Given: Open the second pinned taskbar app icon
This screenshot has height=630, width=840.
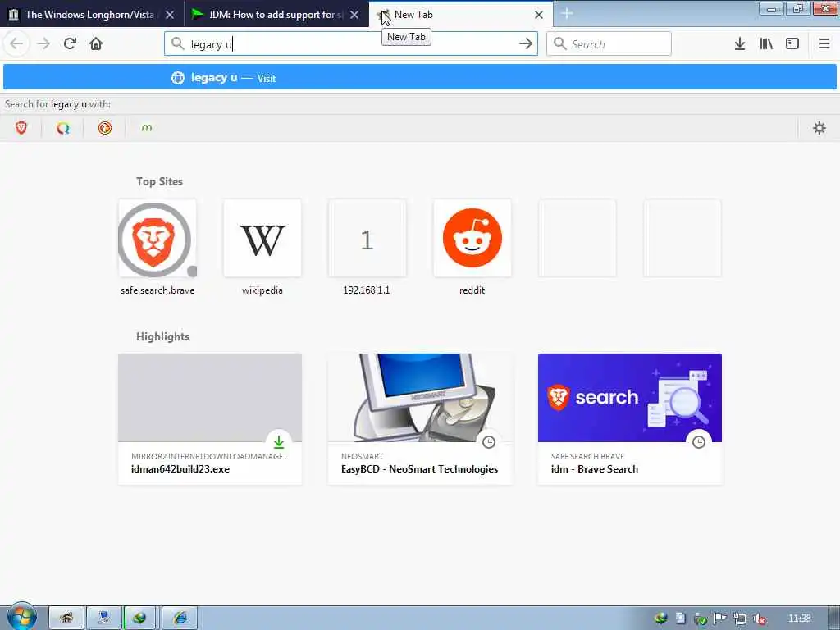Looking at the screenshot, I should [x=104, y=619].
